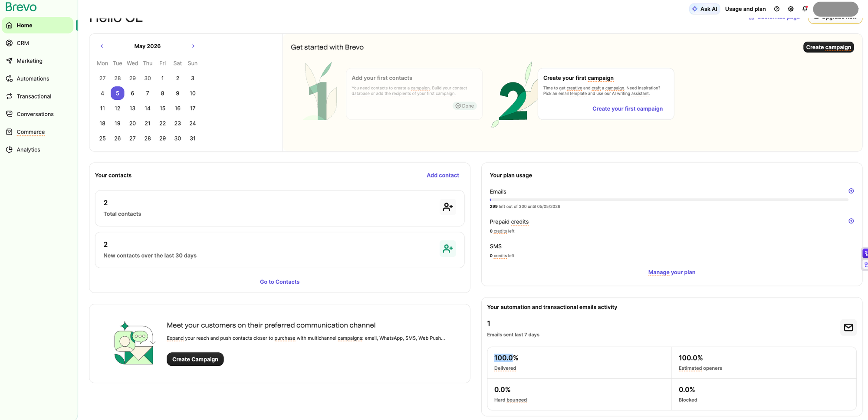Click the Analytics pie chart icon
Image resolution: width=868 pixels, height=420 pixels.
[x=9, y=150]
